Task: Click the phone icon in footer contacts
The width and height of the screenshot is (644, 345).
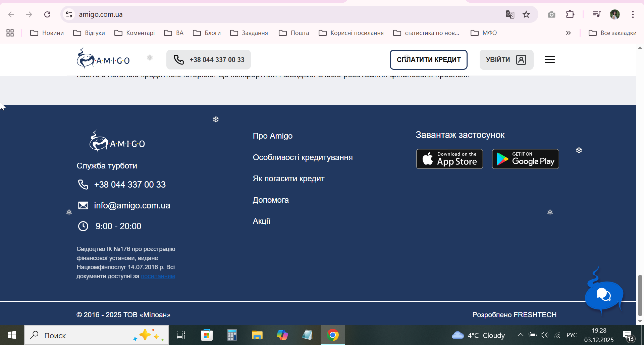Action: point(83,185)
